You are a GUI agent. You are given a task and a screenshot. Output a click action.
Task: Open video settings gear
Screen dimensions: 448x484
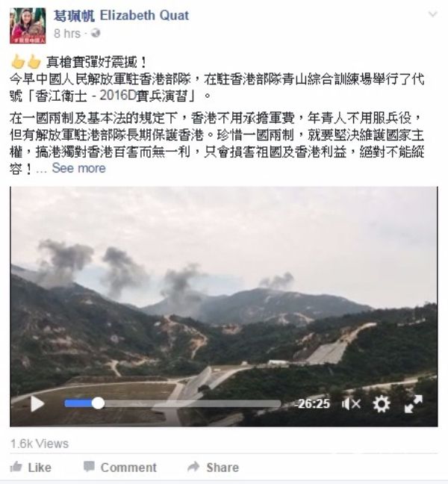point(382,404)
